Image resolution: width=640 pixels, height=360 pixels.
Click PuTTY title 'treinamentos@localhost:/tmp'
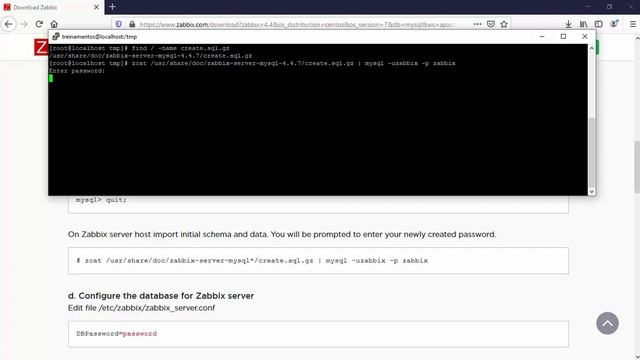99,37
